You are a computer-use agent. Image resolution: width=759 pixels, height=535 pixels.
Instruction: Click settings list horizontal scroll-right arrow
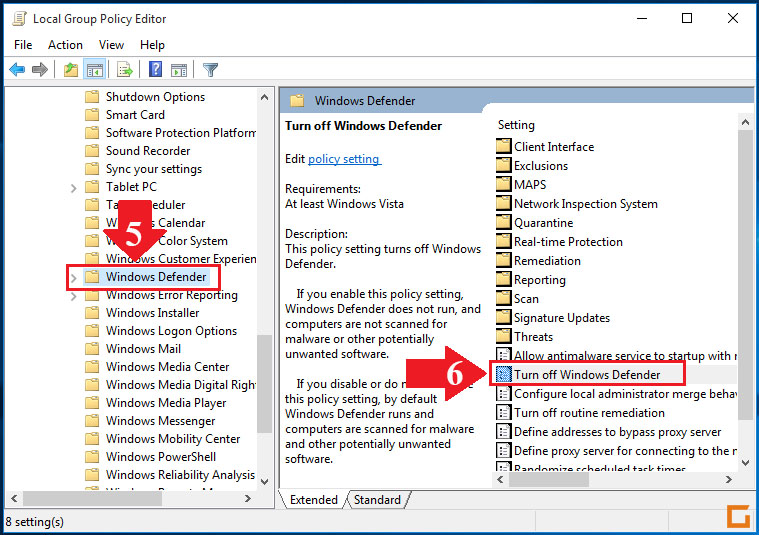[729, 479]
